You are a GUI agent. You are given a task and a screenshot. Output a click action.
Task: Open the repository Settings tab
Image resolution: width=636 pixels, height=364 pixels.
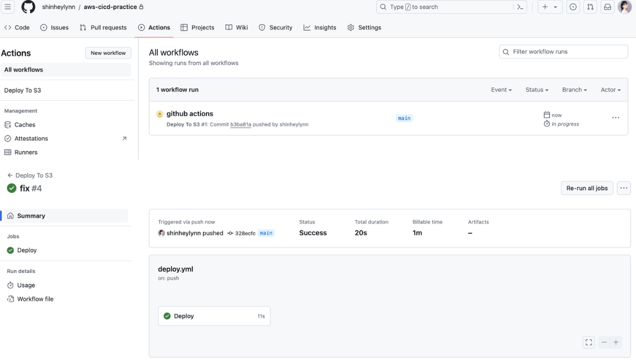(x=364, y=27)
